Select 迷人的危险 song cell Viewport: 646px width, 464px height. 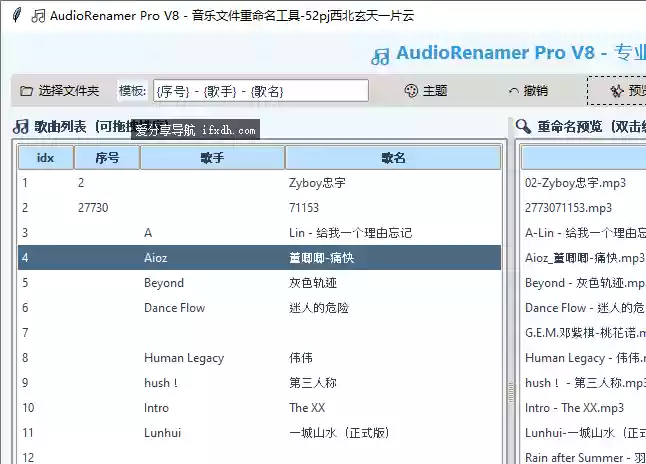coord(319,308)
